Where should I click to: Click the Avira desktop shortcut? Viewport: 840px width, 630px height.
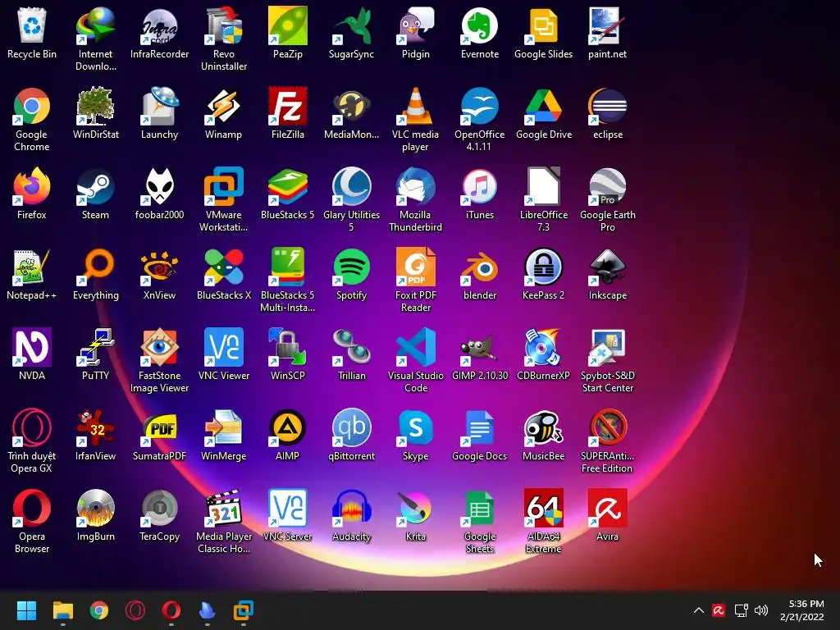pyautogui.click(x=608, y=508)
